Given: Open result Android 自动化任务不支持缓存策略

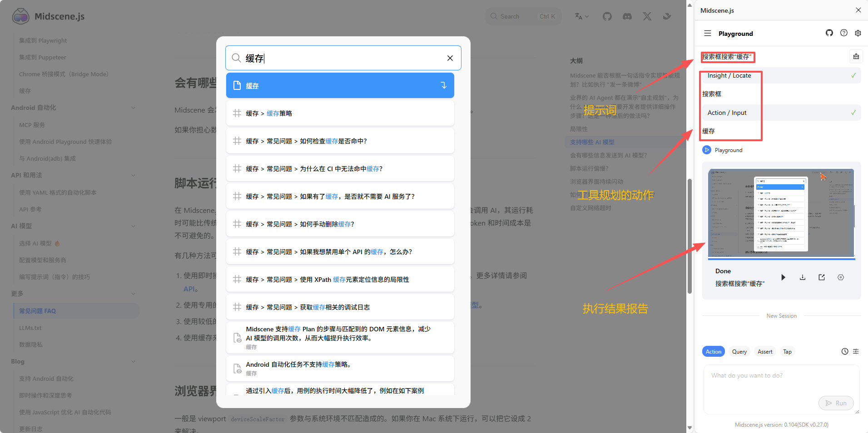Looking at the screenshot, I should click(x=340, y=369).
